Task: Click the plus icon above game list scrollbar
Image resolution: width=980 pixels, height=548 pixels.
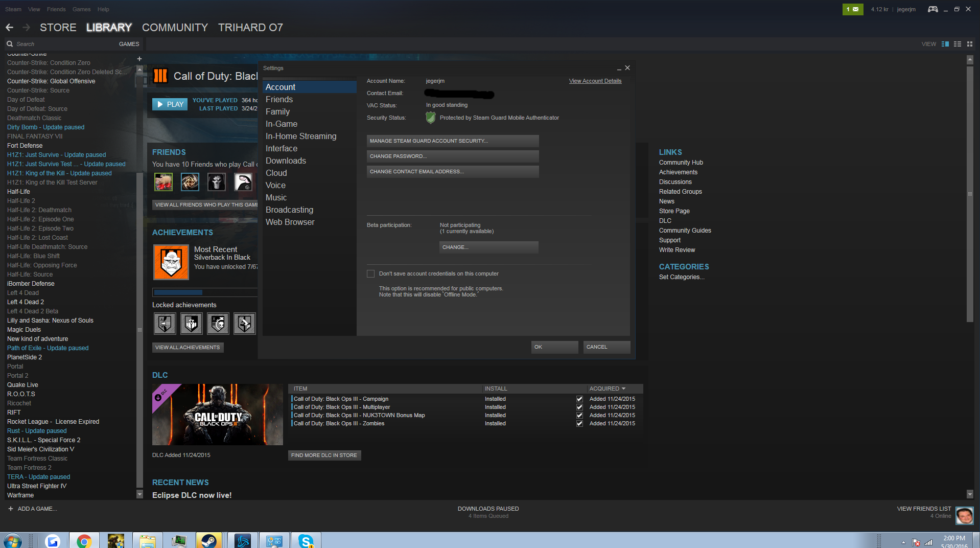Action: [139, 59]
